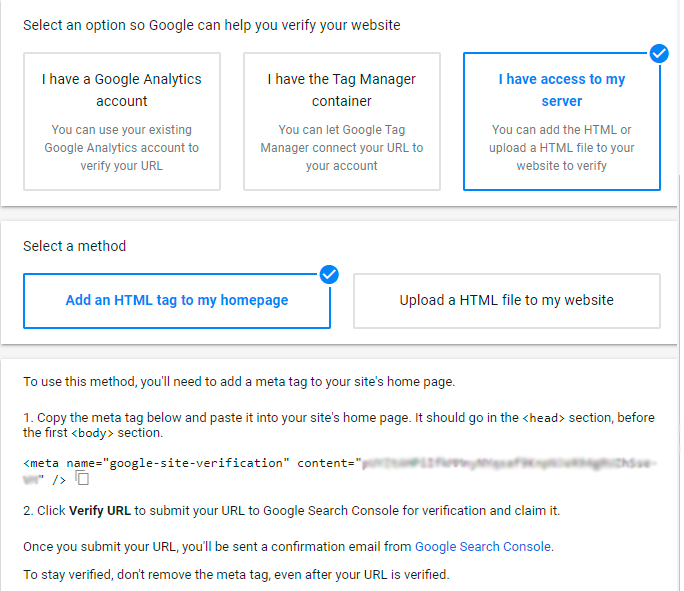Viewport: 684px width, 591px height.
Task: Choose "Add an HTML tag to my homepage"
Action: pyautogui.click(x=177, y=300)
